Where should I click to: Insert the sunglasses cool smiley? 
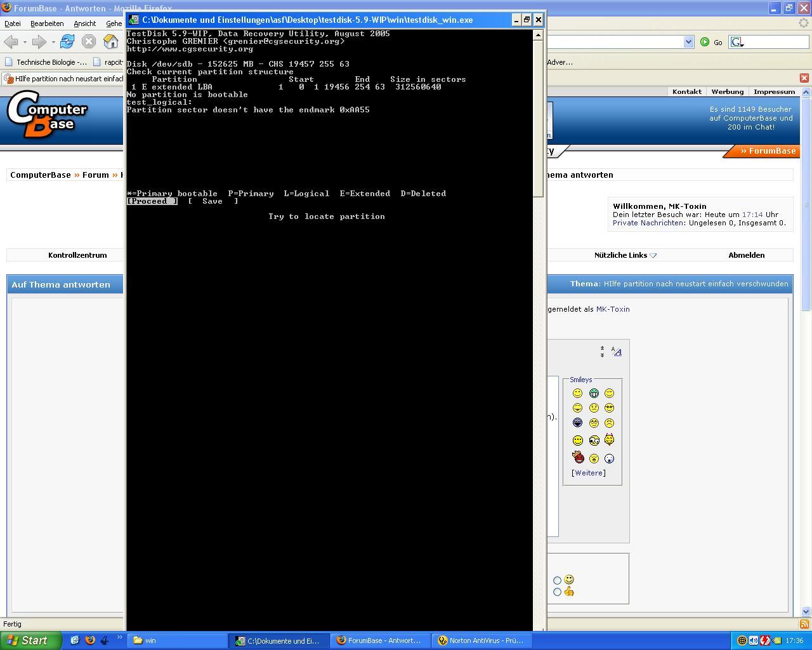pos(609,408)
